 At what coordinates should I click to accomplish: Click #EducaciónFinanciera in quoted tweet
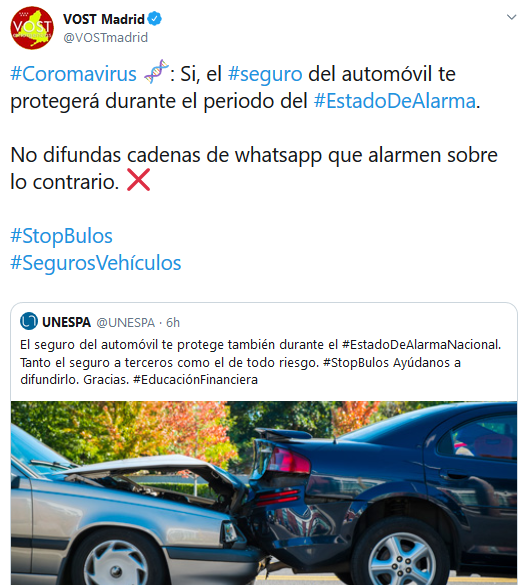pos(195,380)
